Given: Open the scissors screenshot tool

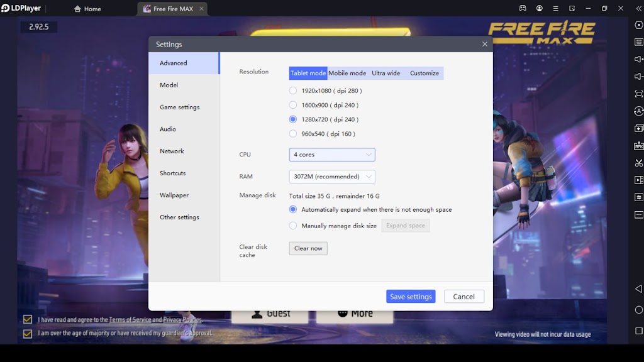Looking at the screenshot, I should click(x=639, y=163).
